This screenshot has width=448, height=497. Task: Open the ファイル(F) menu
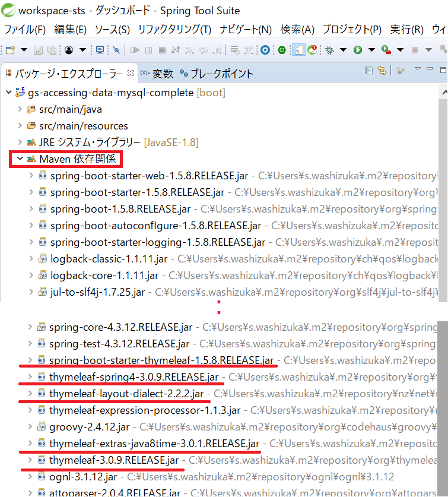(24, 29)
